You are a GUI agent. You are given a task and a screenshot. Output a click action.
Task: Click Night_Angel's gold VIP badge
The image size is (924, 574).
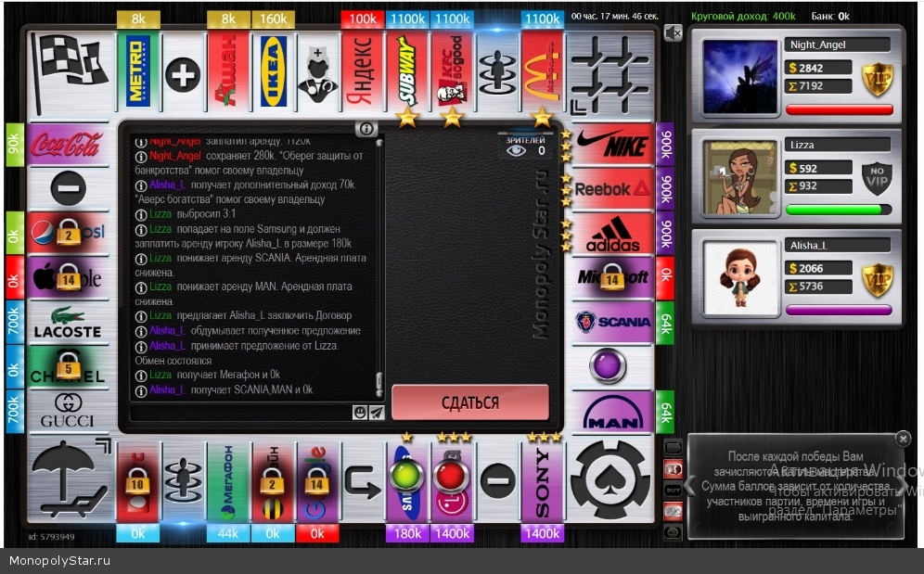[877, 79]
